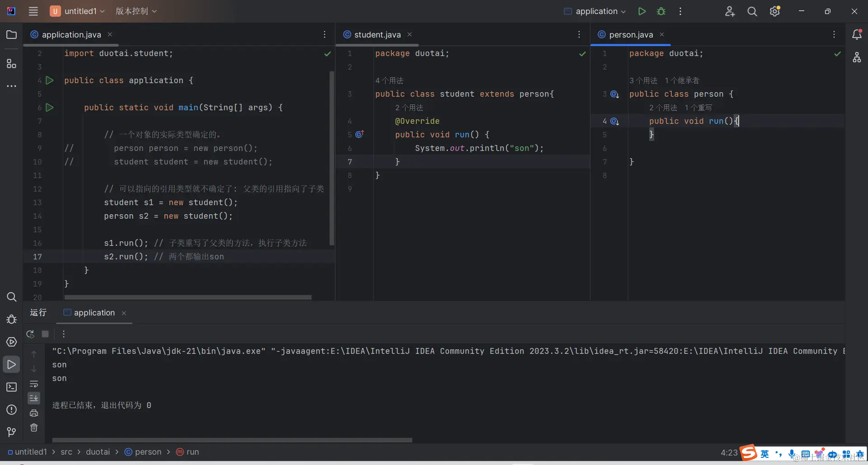Close the application run tab

(x=124, y=313)
